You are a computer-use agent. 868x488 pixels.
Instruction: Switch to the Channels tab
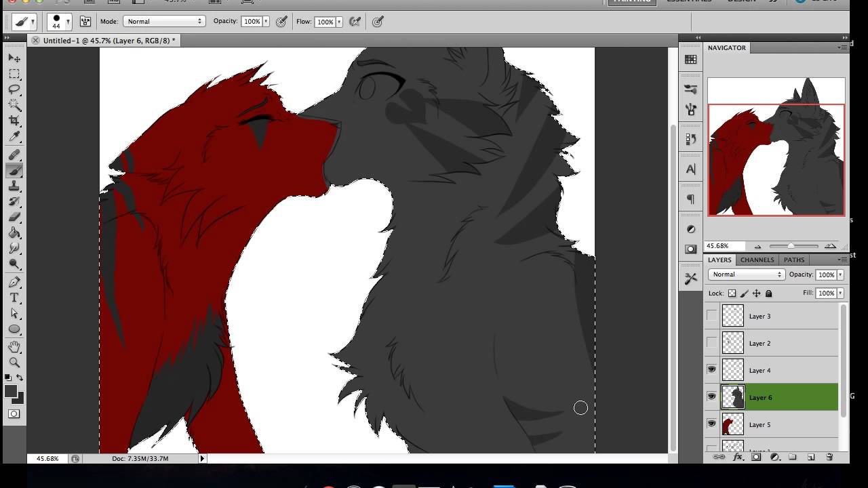click(757, 260)
